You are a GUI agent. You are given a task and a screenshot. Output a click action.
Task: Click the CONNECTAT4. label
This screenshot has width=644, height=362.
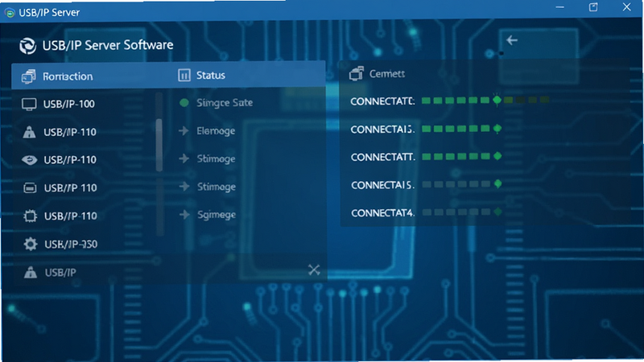coord(383,213)
